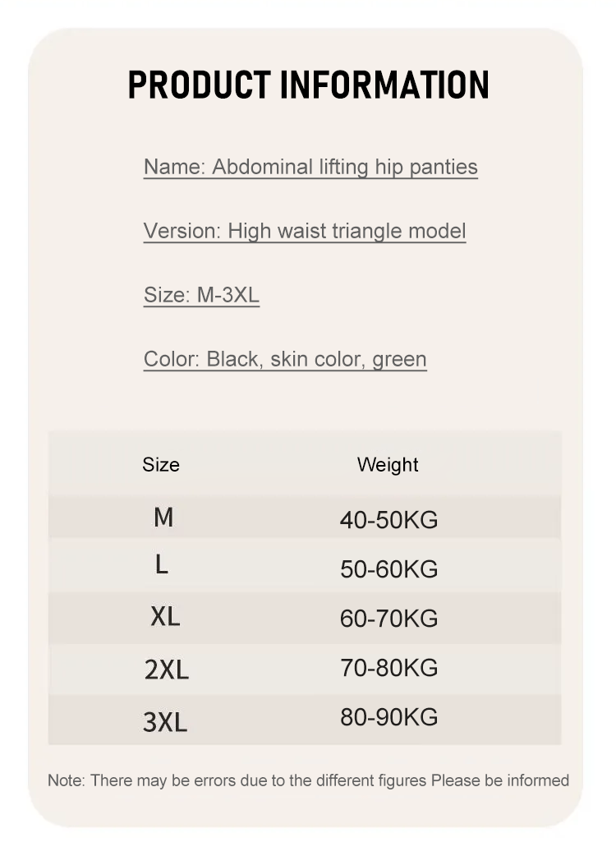The image size is (616, 856).
Task: Select the M size cell
Action: click(163, 518)
